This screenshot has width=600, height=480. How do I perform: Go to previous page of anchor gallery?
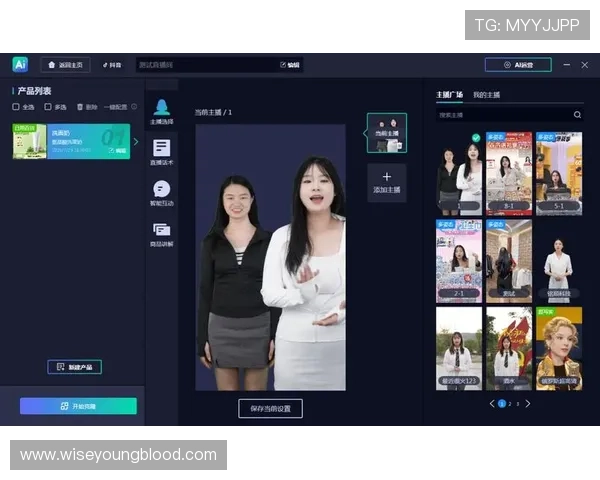click(x=491, y=404)
